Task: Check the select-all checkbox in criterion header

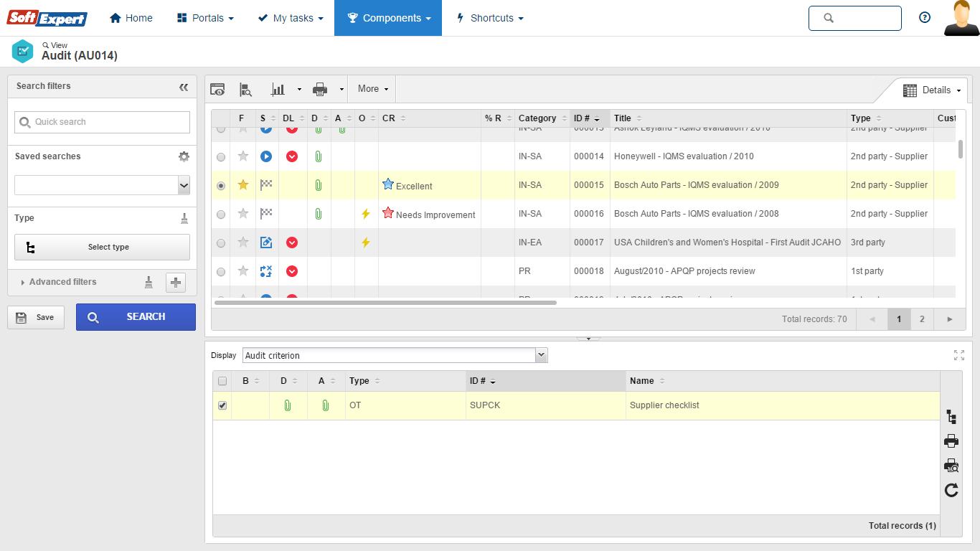Action: pos(222,381)
